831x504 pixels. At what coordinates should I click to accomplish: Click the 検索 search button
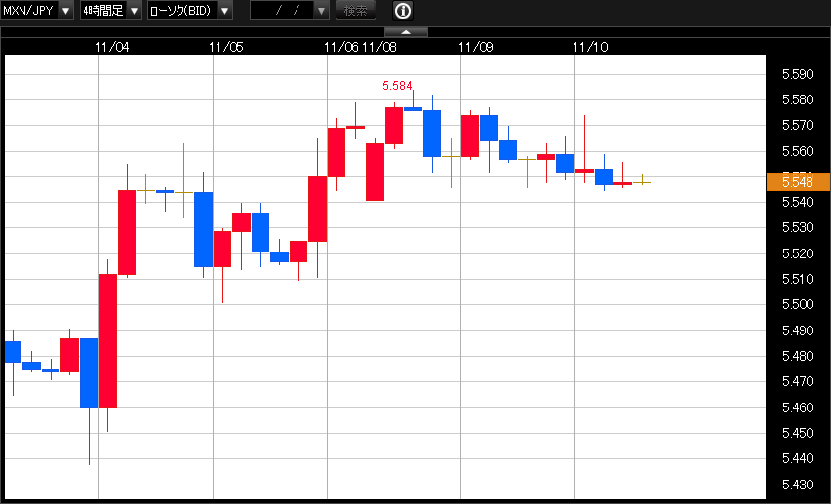[356, 11]
